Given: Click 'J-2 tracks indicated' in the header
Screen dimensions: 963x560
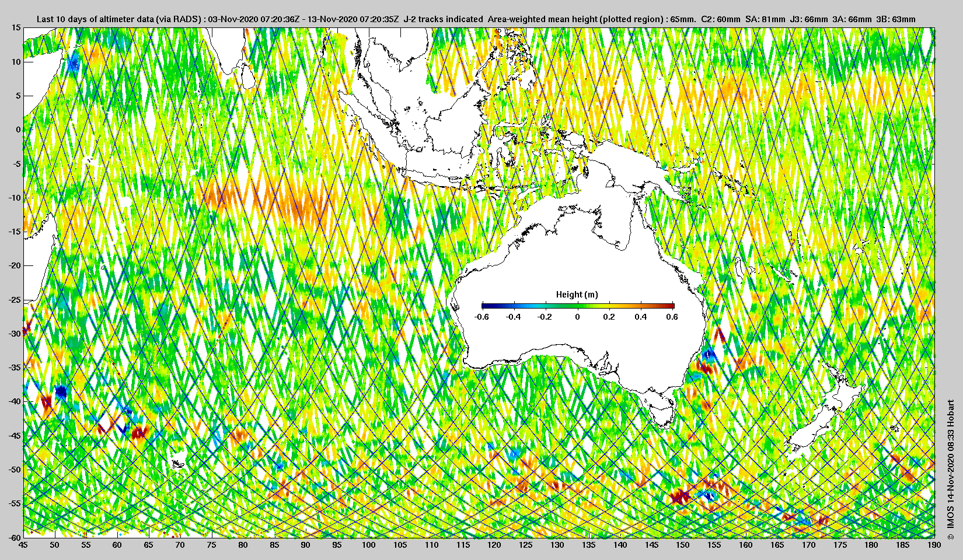Looking at the screenshot, I should tap(443, 19).
